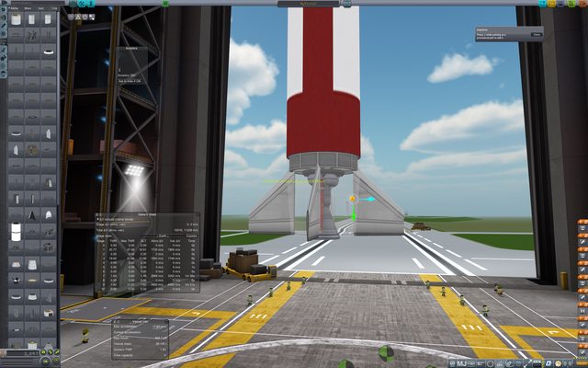Click the Crew capacity row
The image size is (588, 368).
pyautogui.click(x=140, y=355)
